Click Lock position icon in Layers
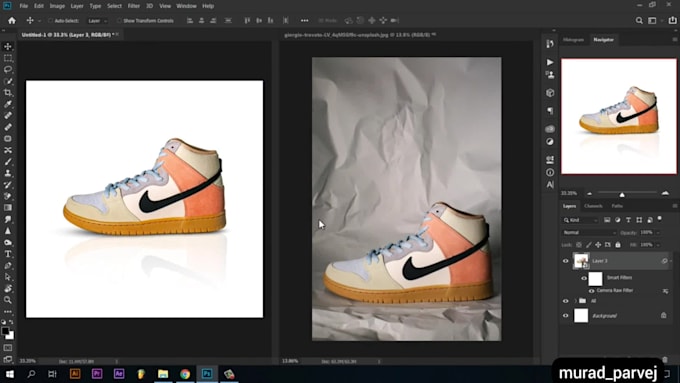Image resolution: width=680 pixels, height=383 pixels. click(x=598, y=245)
